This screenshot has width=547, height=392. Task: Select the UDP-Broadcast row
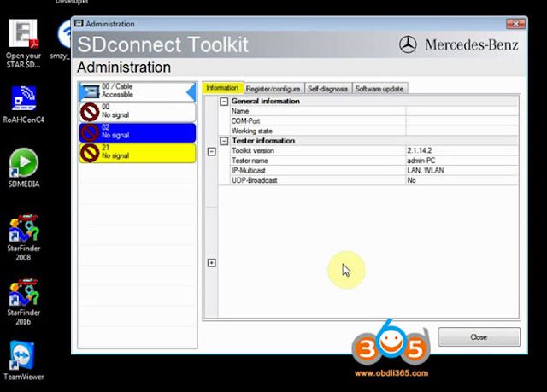coord(374,180)
